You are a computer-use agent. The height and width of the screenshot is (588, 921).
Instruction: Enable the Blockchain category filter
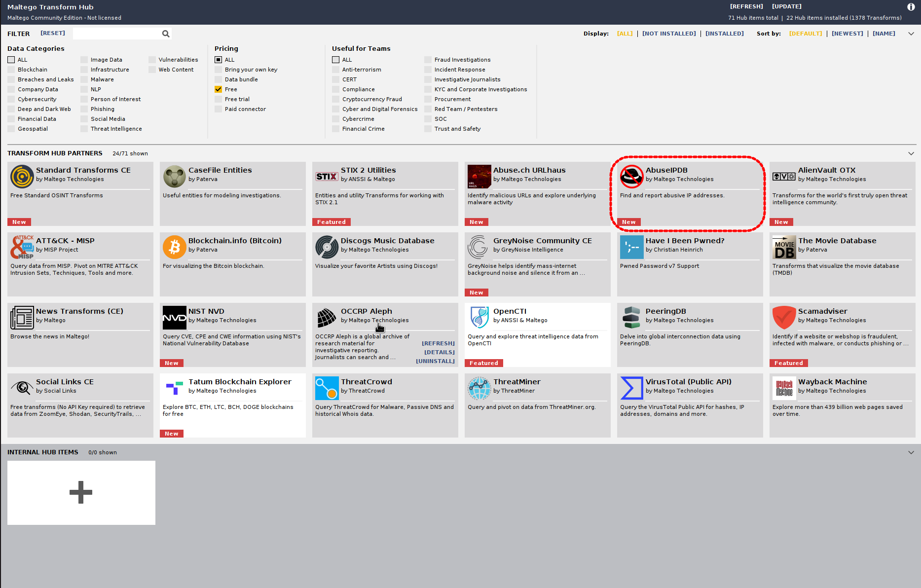tap(11, 70)
